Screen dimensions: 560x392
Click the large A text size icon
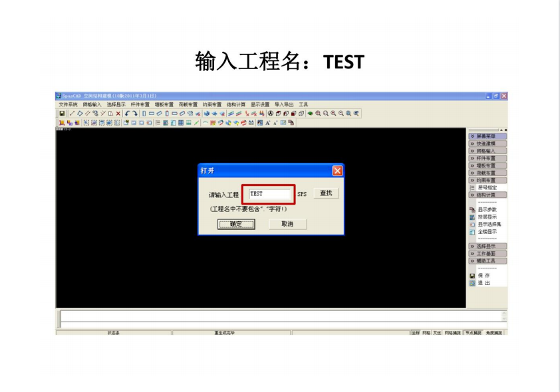coord(267,123)
